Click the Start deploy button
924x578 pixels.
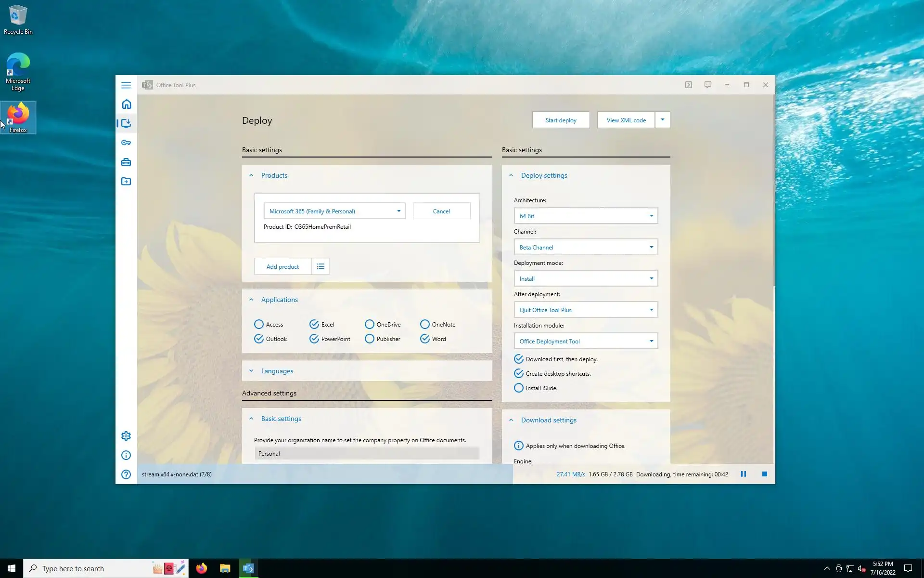point(561,120)
